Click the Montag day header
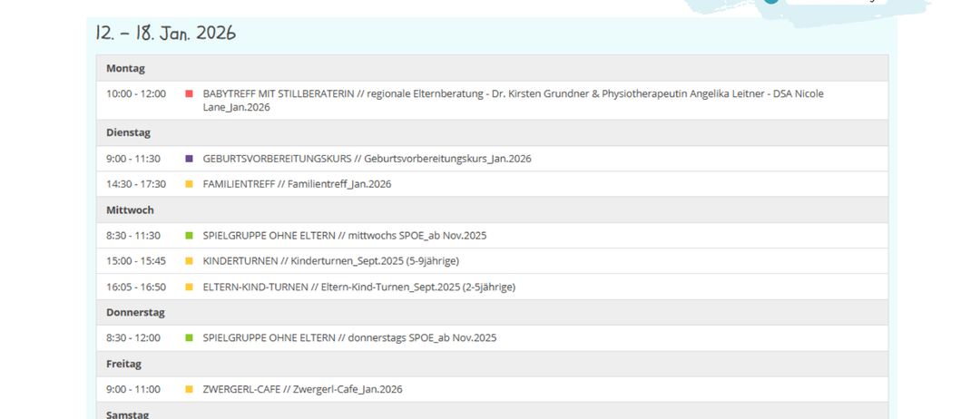980x419 pixels. pyautogui.click(x=125, y=68)
